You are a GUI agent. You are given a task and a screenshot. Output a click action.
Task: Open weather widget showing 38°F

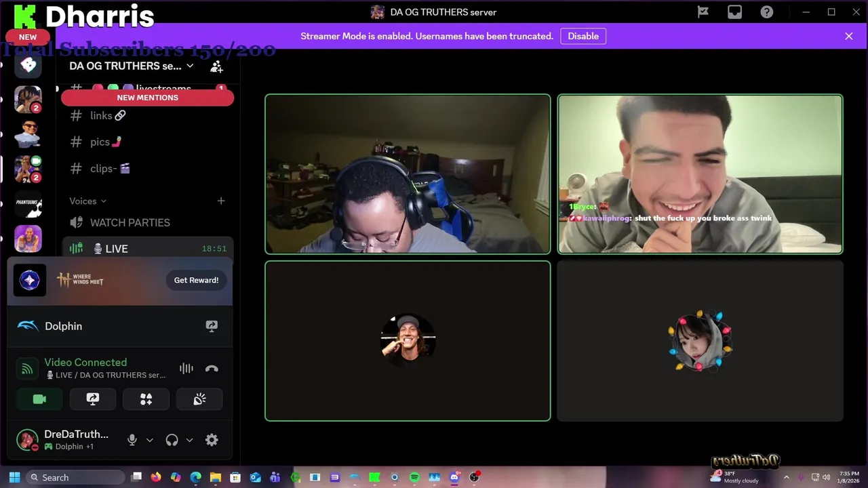point(735,476)
